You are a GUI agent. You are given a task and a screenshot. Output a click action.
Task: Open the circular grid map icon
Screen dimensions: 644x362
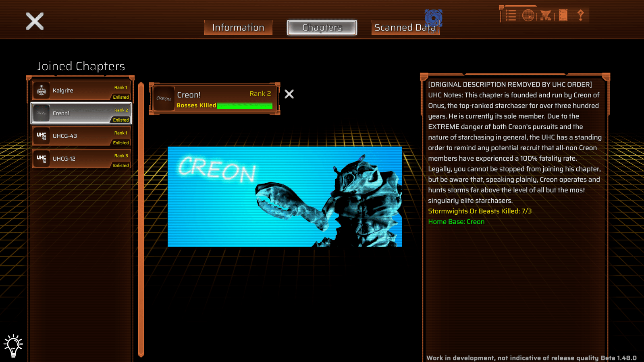[x=528, y=16]
